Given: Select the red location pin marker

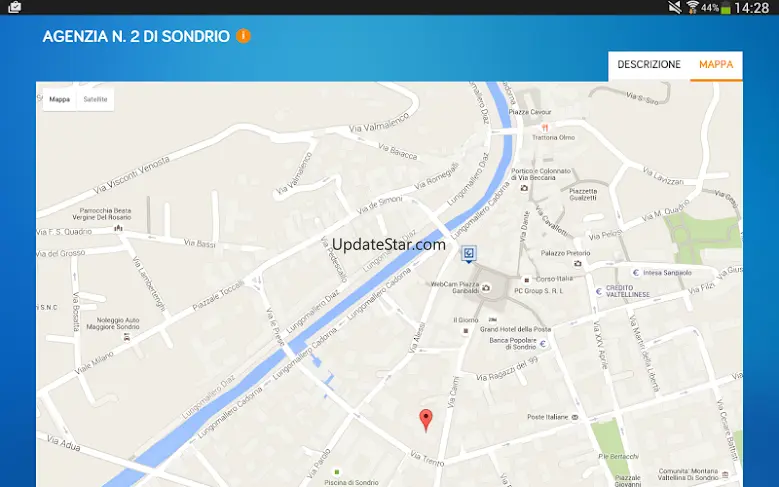Looking at the screenshot, I should coord(426,420).
